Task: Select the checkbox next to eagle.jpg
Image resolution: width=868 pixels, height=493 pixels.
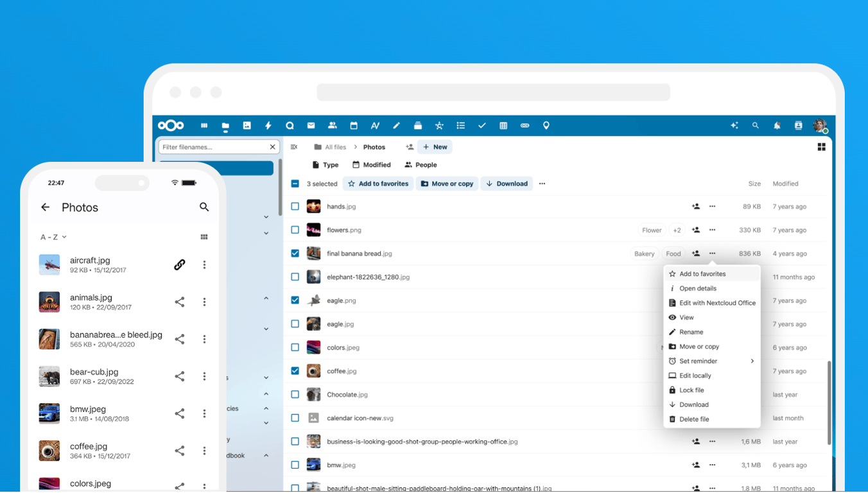Action: click(295, 324)
